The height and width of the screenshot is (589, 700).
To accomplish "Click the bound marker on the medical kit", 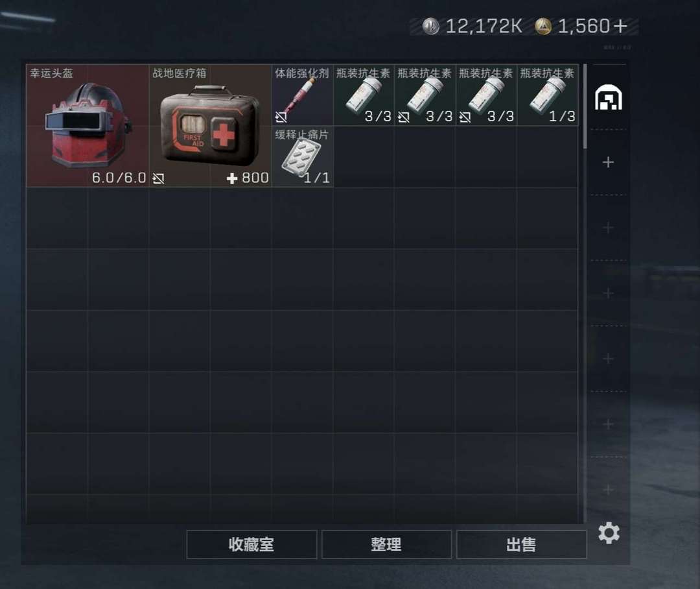I will click(159, 179).
